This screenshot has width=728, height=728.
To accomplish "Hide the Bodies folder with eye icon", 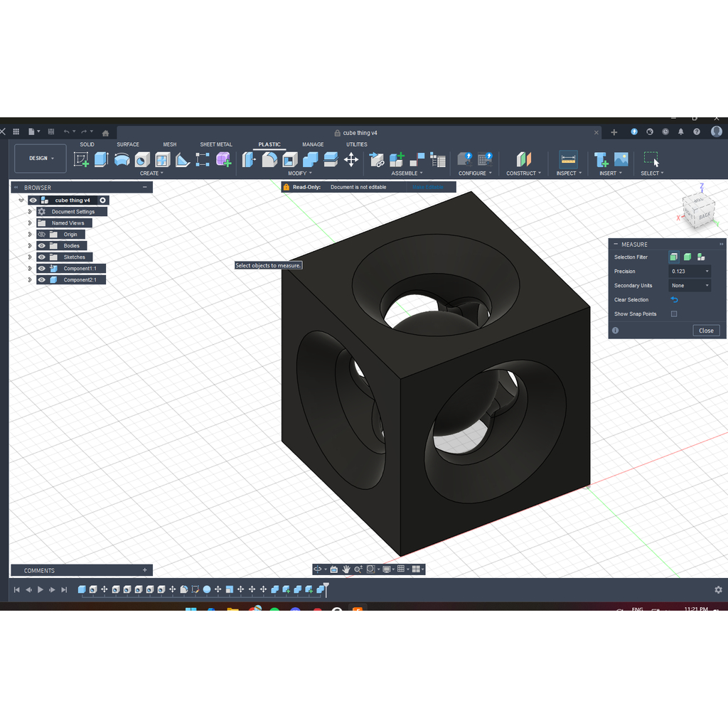I will pos(42,246).
